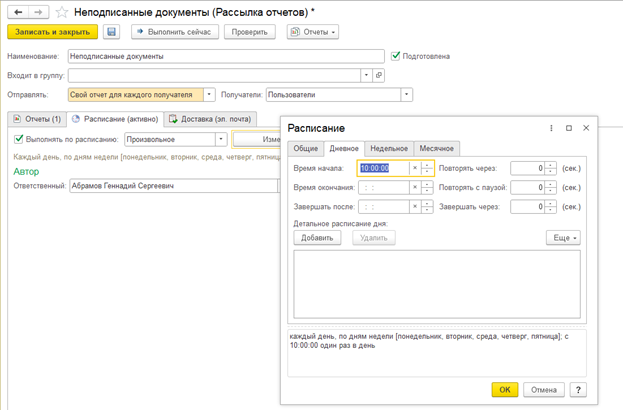Open the Входит в группу dropdown
Screen dimensions: 623x410
tap(366, 75)
